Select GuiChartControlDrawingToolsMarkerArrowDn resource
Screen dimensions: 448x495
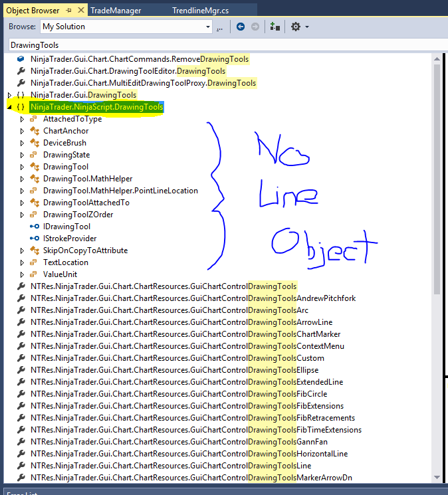191,478
